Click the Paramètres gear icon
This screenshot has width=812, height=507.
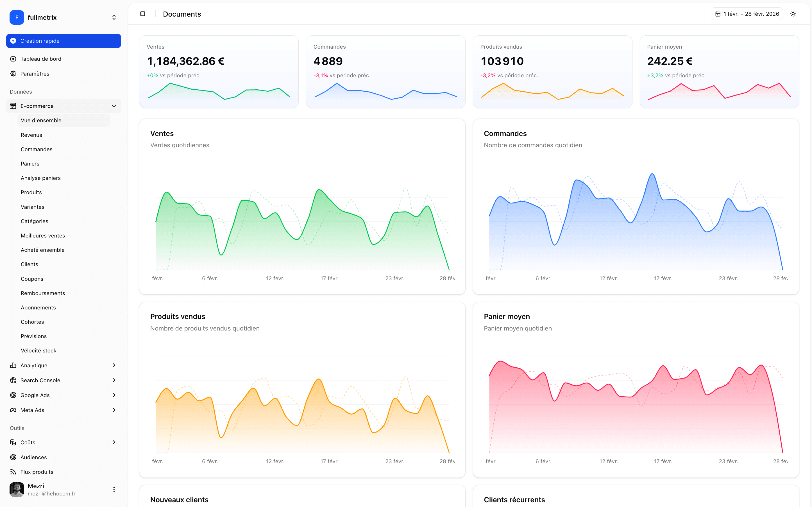[13, 73]
